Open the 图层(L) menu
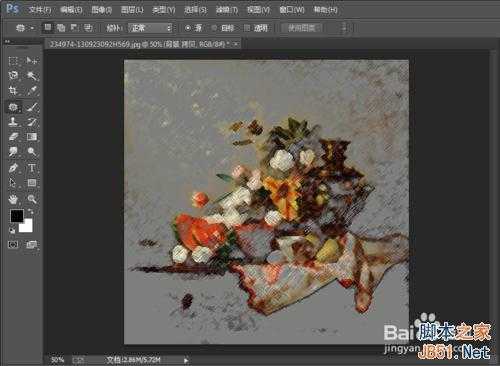 (132, 10)
